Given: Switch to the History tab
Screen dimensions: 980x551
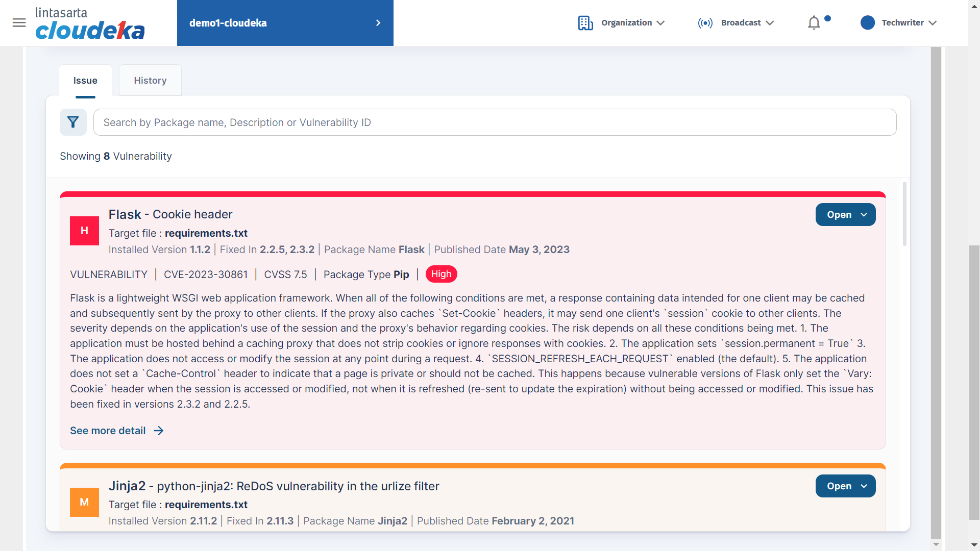Looking at the screenshot, I should pos(150,81).
